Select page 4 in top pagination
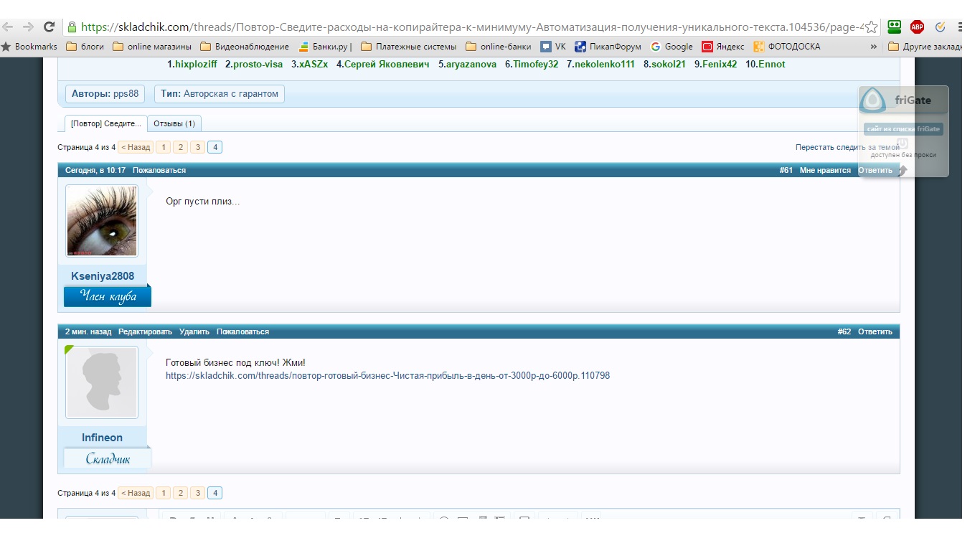Screen dimensions: 980x551 [x=215, y=147]
